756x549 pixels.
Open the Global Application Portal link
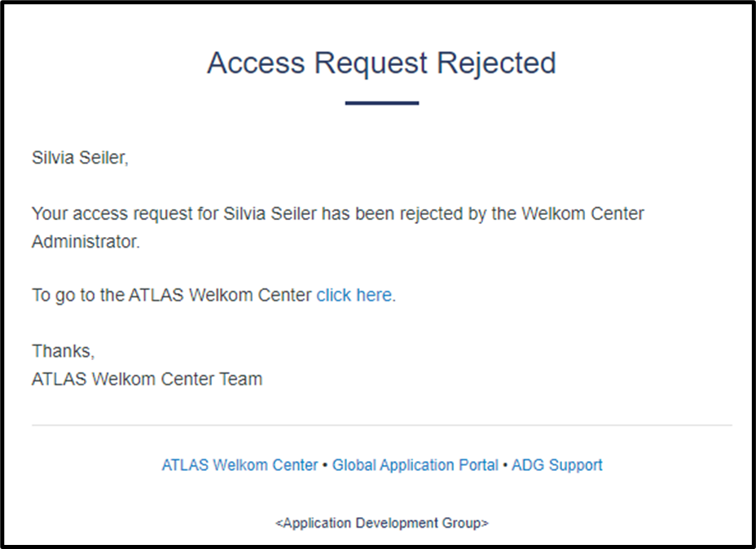click(415, 465)
